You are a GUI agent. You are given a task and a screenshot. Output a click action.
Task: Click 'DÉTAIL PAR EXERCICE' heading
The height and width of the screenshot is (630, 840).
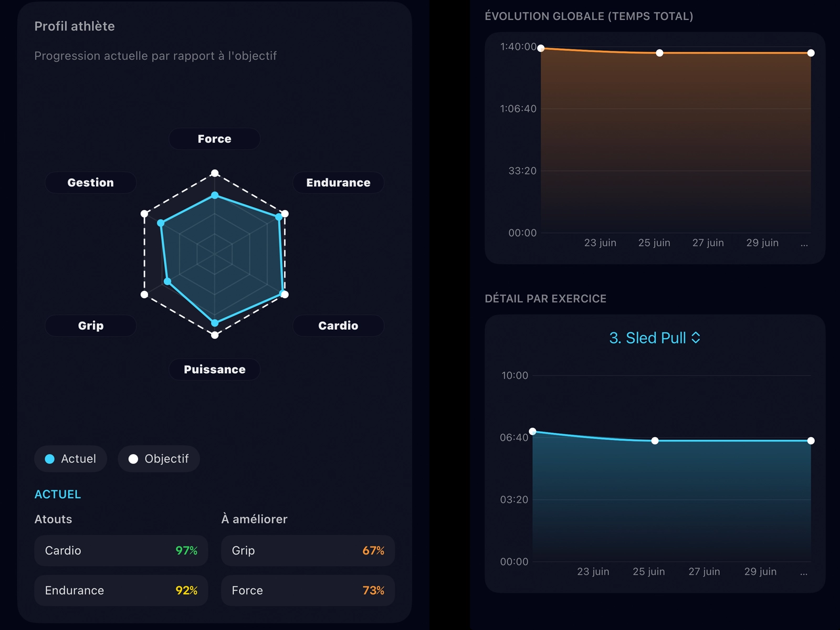coord(545,299)
